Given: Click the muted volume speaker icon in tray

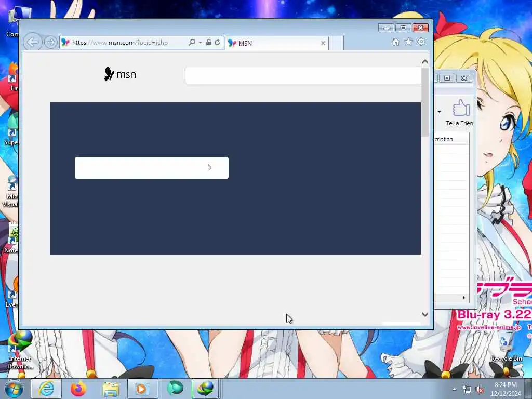Looking at the screenshot, I should click(480, 389).
